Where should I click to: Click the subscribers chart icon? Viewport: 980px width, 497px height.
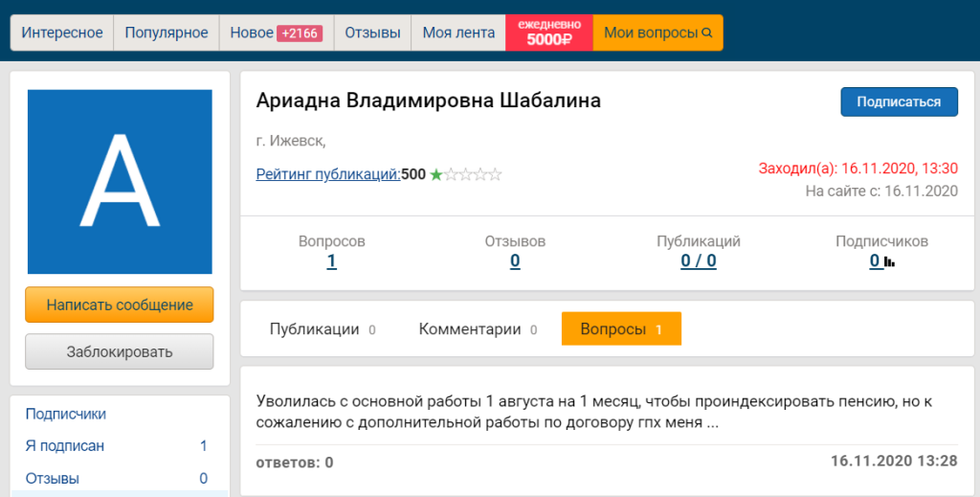click(x=889, y=261)
